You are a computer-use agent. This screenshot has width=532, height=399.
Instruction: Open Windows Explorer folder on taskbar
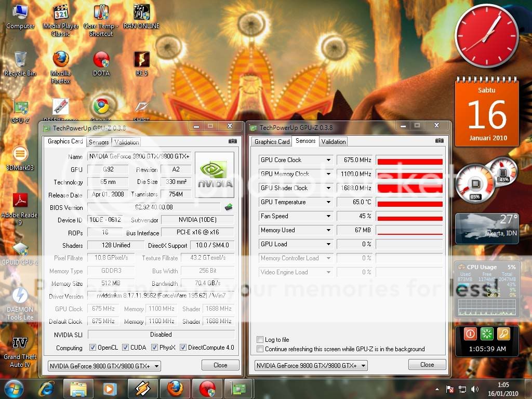78,389
